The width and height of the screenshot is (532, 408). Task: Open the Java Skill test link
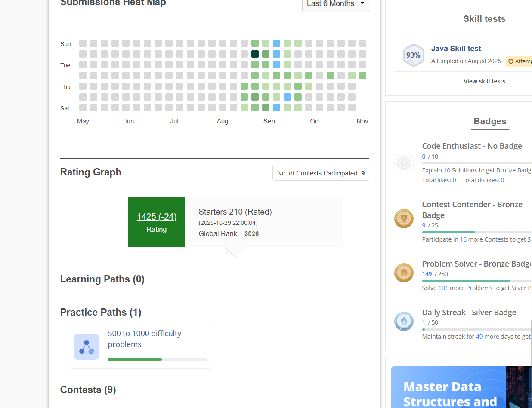point(456,49)
